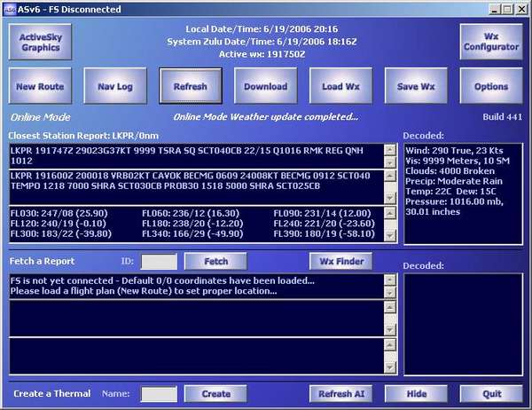The height and width of the screenshot is (410, 532).
Task: Click the Create thermal button
Action: click(x=215, y=394)
